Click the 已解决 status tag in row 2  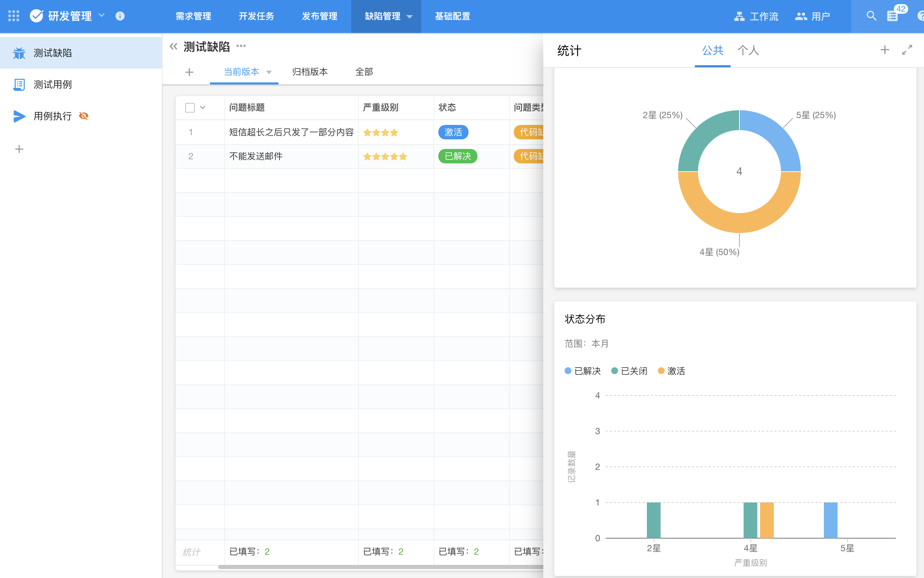coord(458,157)
